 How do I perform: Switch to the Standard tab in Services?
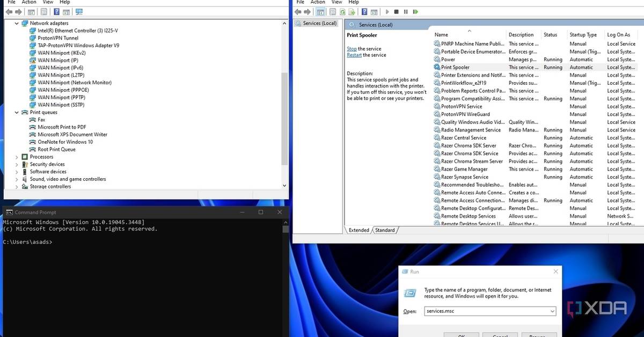point(384,230)
